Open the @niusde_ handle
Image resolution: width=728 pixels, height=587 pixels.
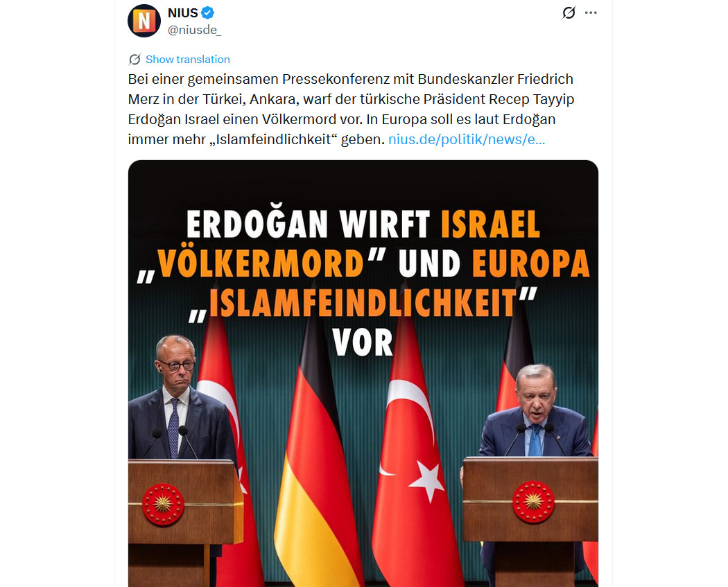[194, 30]
